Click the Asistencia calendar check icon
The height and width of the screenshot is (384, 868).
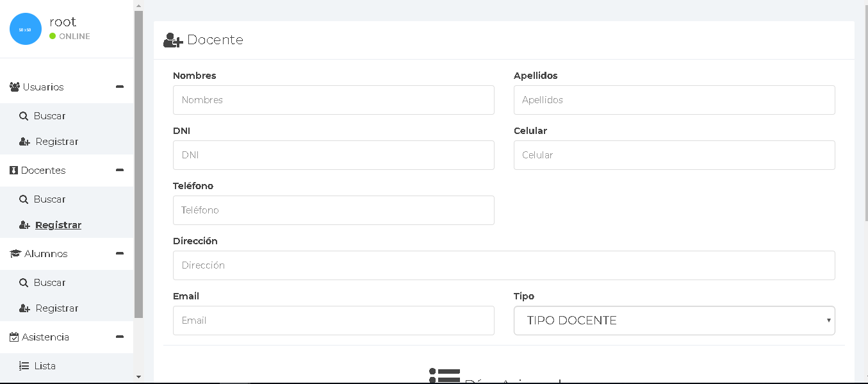click(x=14, y=337)
